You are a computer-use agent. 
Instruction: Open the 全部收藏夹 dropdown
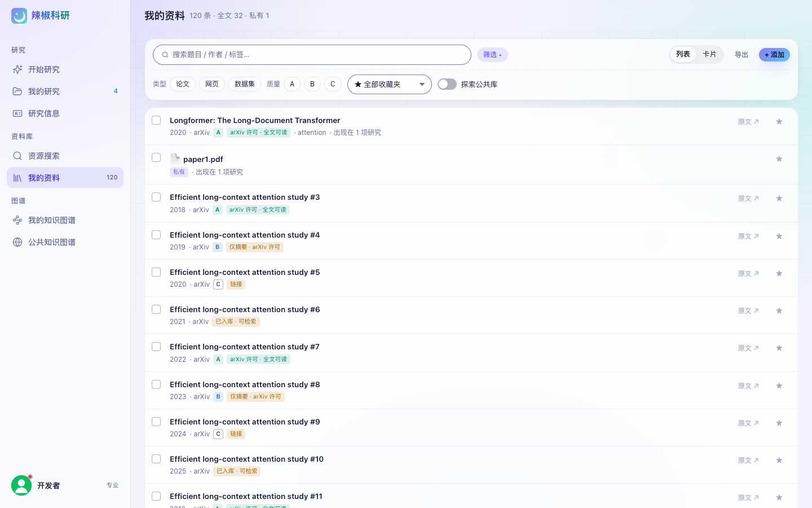click(x=390, y=84)
